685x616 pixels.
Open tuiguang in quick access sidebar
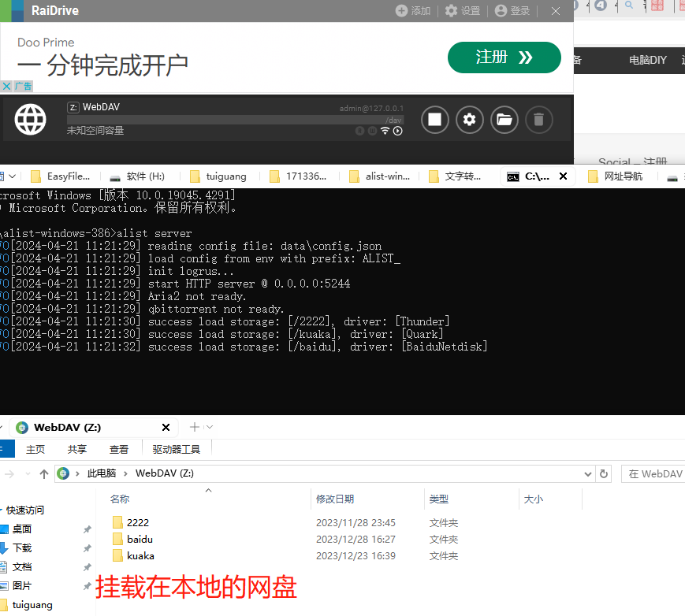click(32, 605)
